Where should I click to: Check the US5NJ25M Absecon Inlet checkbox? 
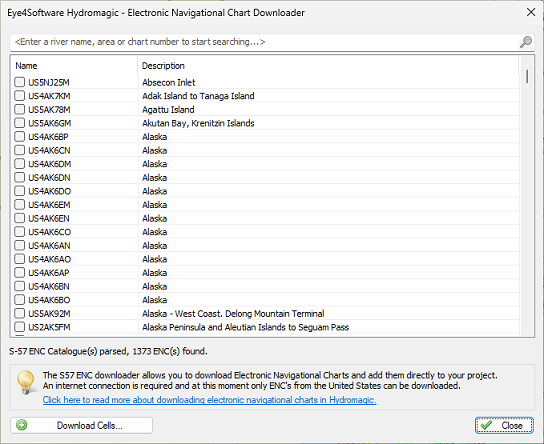19,82
